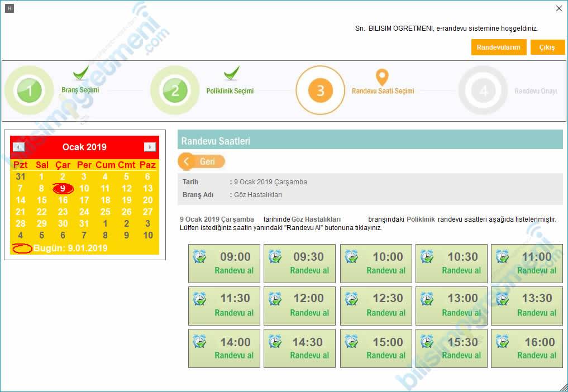Click the clock icon of the 10:30 slot

pos(427,256)
